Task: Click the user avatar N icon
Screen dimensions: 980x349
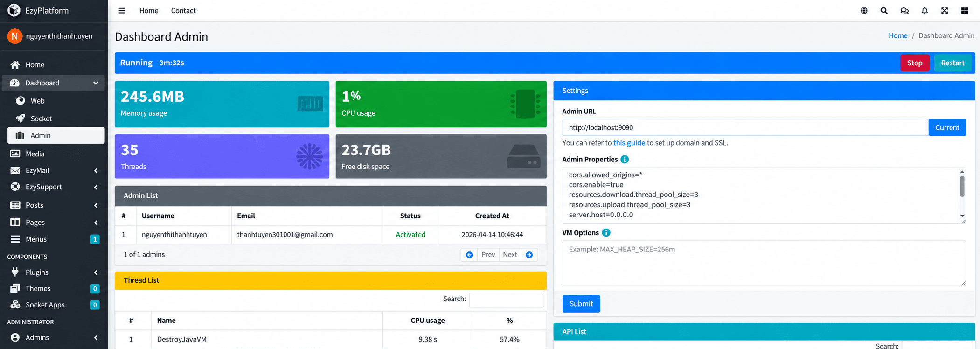Action: pos(14,36)
